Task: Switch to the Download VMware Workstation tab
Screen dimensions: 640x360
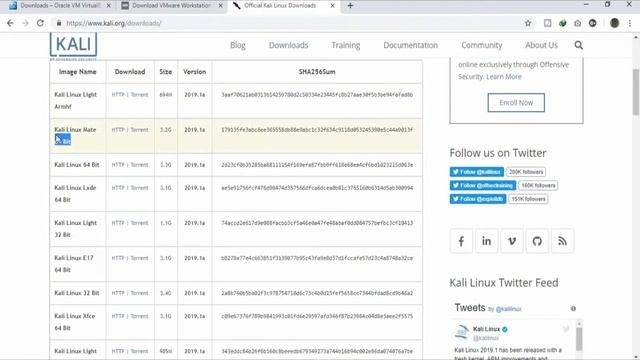Action: point(171,6)
